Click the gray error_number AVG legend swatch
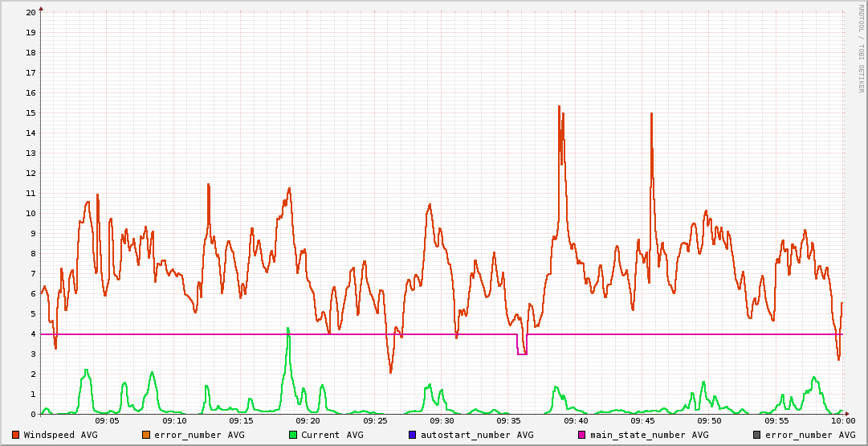The image size is (868, 446). [x=757, y=435]
